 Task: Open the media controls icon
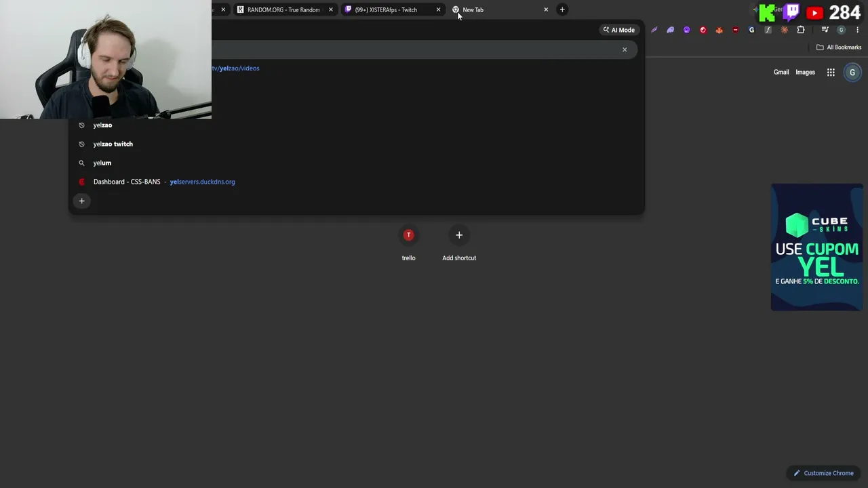click(825, 30)
